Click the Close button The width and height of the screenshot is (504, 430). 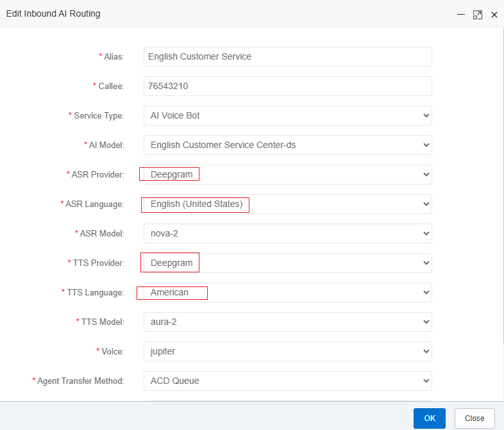[x=475, y=418]
